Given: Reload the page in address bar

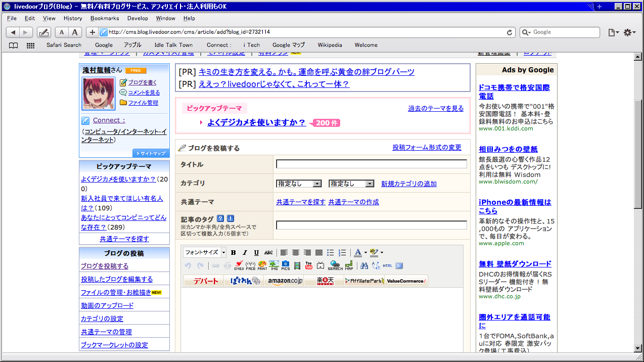Looking at the screenshot, I should [510, 32].
